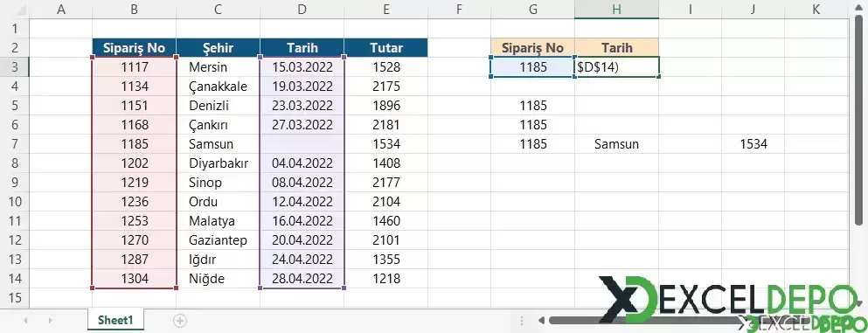Click the cell with city Çanakkale

219,87
